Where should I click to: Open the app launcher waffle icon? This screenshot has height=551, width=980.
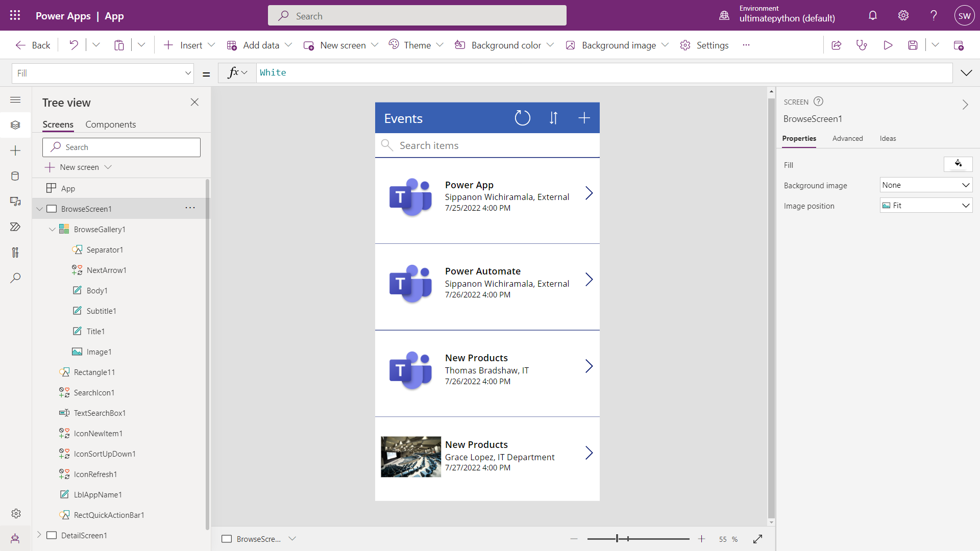point(15,15)
